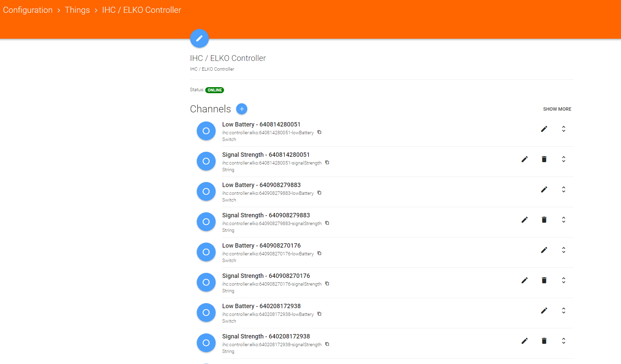Expand Signal Strength - 640208172938 channel details

pos(563,341)
